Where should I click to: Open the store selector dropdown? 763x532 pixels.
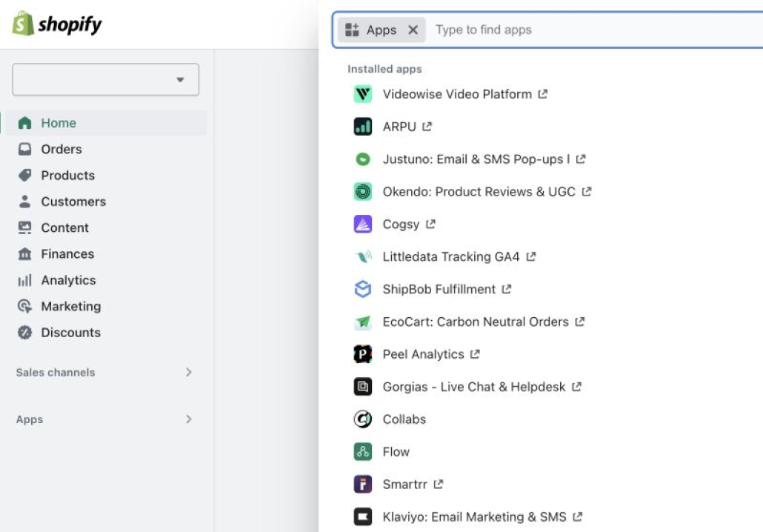(x=105, y=79)
